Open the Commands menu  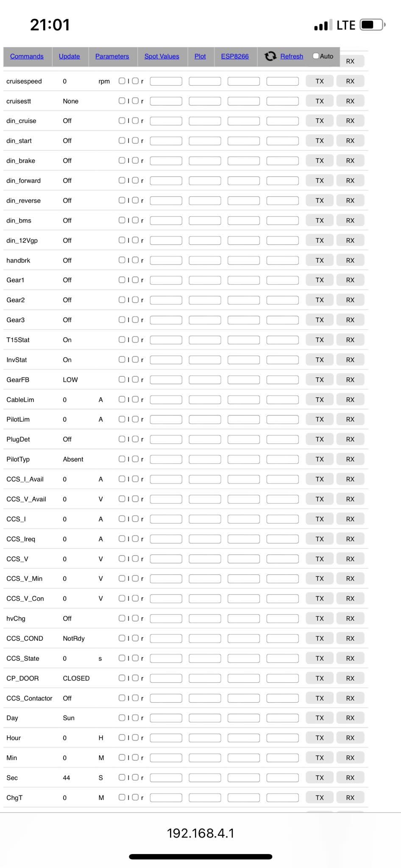27,56
